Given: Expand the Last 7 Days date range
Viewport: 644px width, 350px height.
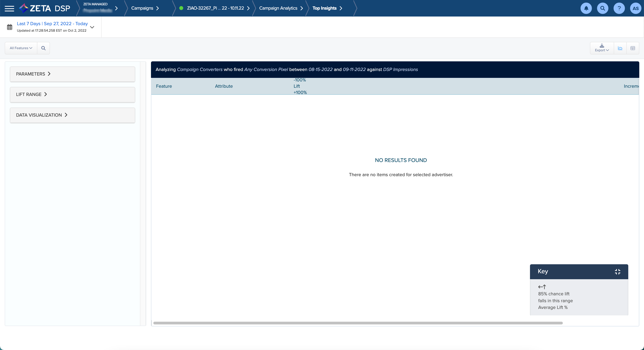Looking at the screenshot, I should (92, 27).
